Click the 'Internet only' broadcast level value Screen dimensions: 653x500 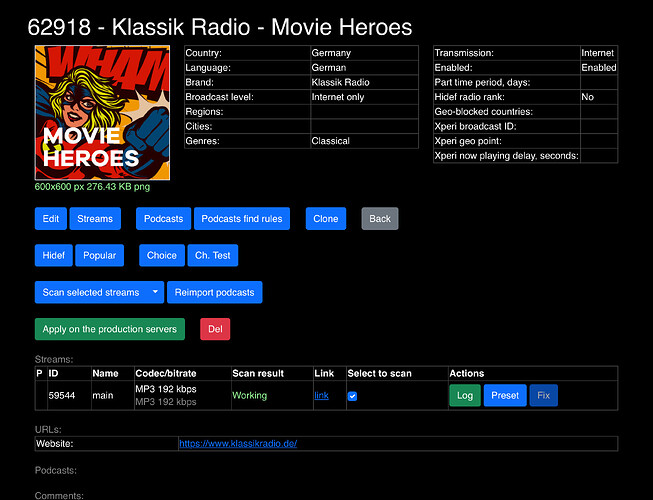click(338, 97)
